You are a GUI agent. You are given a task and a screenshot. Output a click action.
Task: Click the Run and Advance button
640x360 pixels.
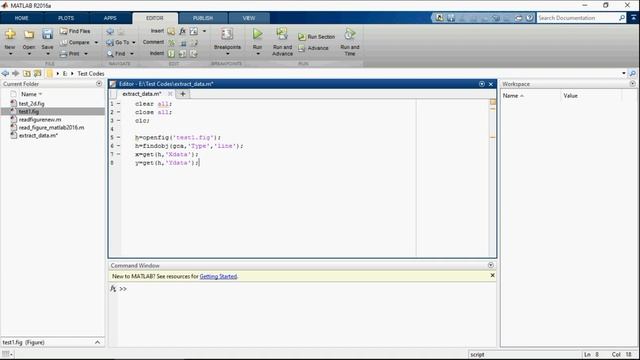pyautogui.click(x=282, y=41)
